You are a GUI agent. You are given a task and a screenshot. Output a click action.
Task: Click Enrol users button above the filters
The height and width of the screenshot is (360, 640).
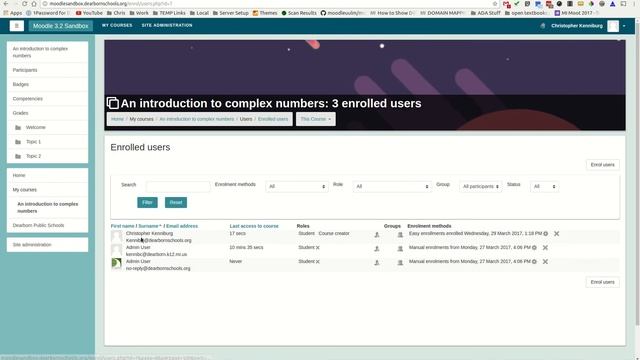click(x=602, y=165)
